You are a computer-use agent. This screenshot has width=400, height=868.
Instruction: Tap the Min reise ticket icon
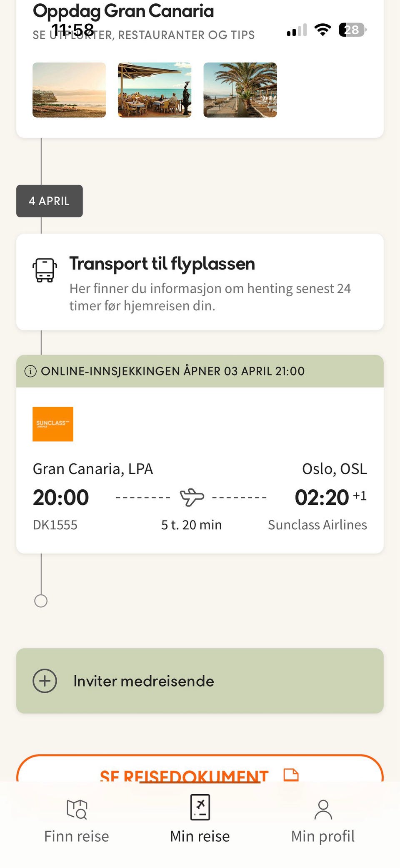200,808
